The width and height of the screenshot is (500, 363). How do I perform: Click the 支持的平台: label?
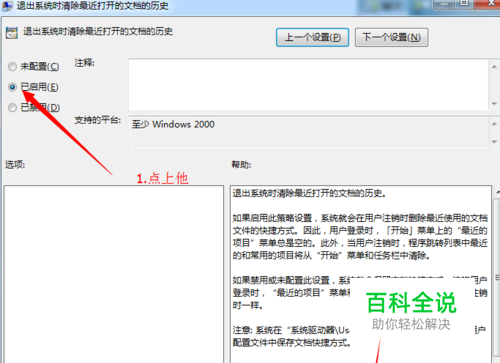[97, 120]
